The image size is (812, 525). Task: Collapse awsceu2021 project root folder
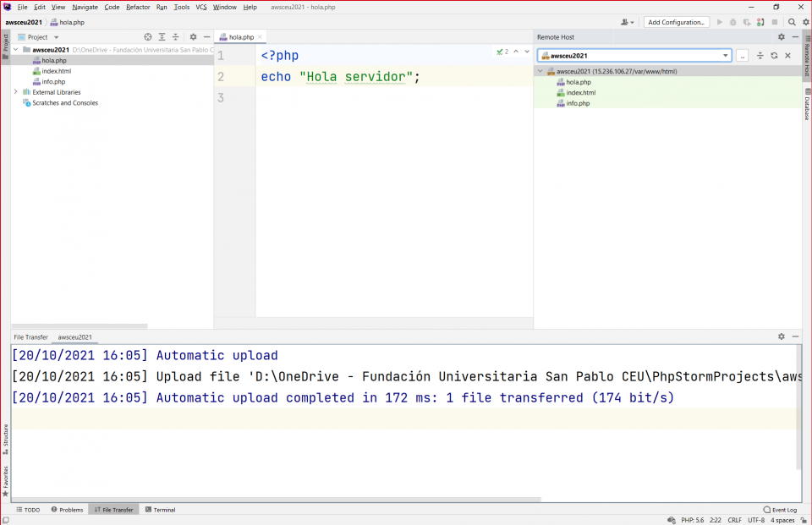point(15,50)
